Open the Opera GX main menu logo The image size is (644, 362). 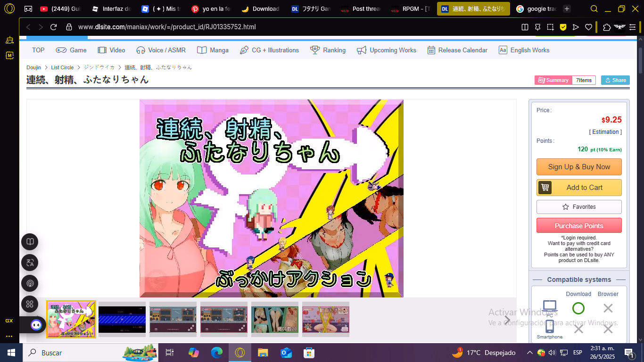pyautogui.click(x=9, y=8)
